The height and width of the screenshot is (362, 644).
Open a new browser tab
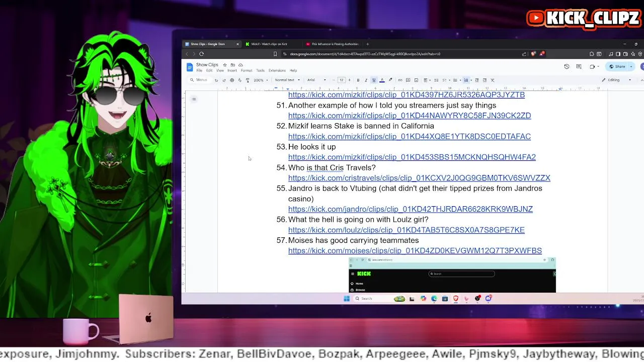pyautogui.click(x=367, y=44)
